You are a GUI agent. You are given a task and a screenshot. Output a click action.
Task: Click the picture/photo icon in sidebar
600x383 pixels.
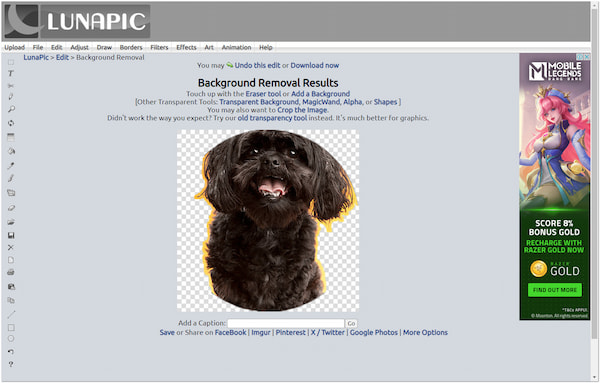11,287
